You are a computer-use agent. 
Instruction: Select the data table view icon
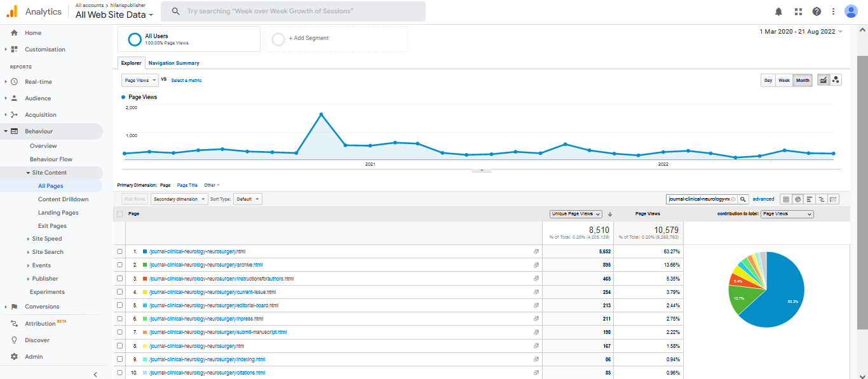(786, 199)
